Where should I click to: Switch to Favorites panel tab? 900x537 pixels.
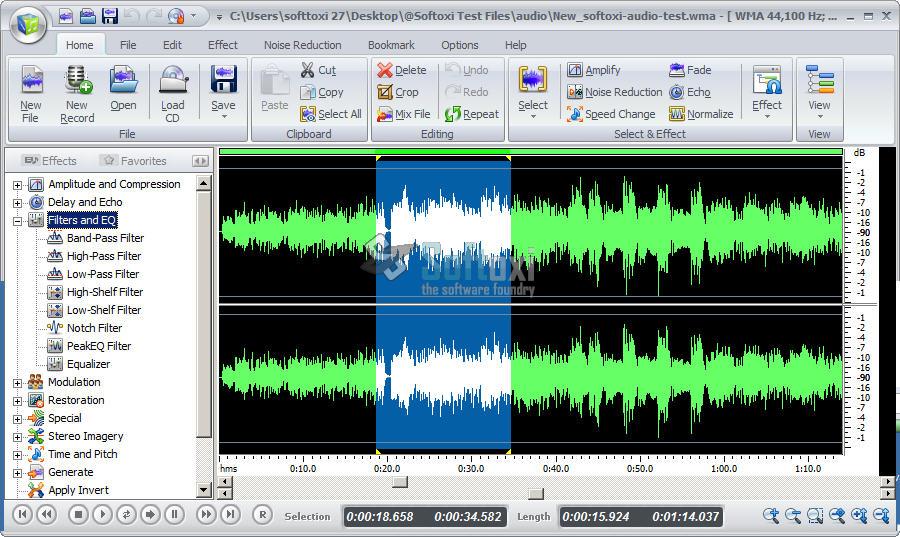click(133, 161)
